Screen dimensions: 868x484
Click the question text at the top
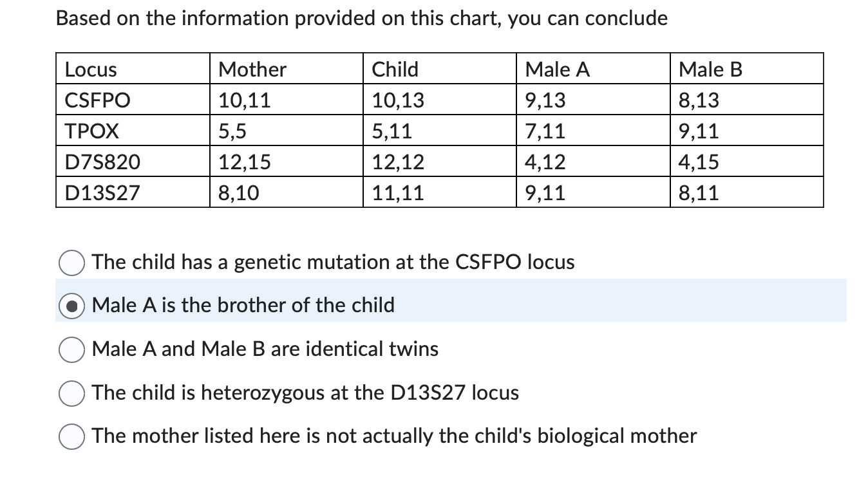(x=361, y=18)
